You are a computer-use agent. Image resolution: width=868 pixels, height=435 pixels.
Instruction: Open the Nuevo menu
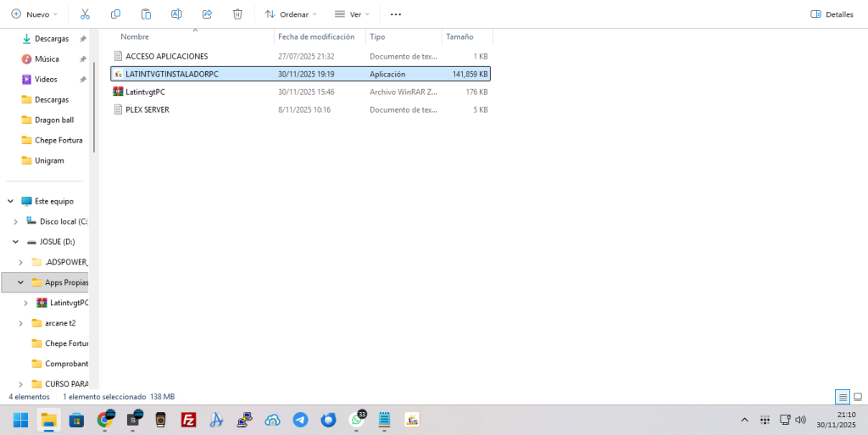34,14
